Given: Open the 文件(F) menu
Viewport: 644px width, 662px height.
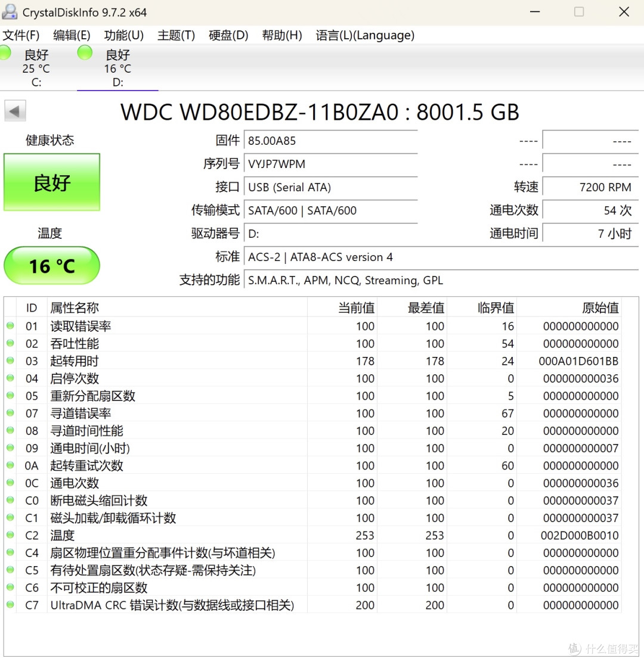Looking at the screenshot, I should (21, 35).
